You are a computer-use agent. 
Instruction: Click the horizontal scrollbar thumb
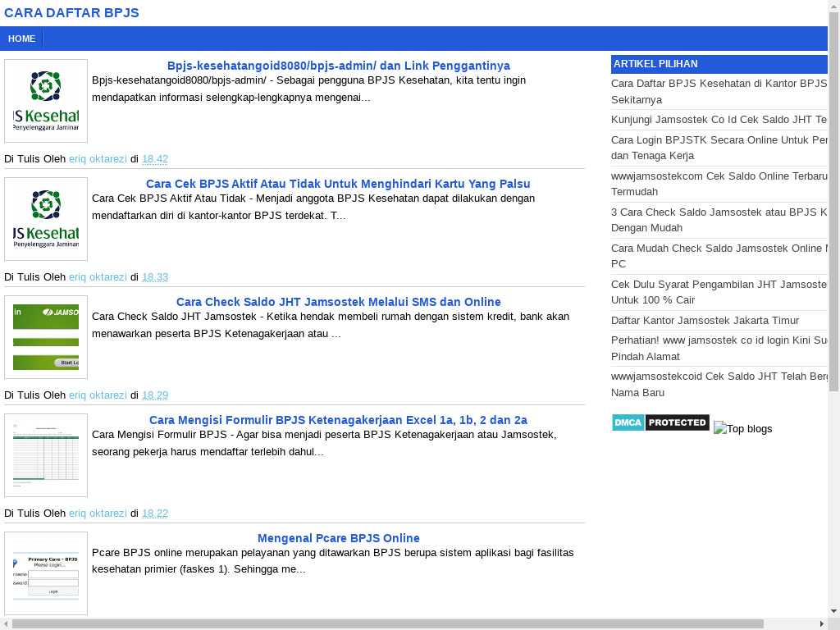tap(388, 624)
